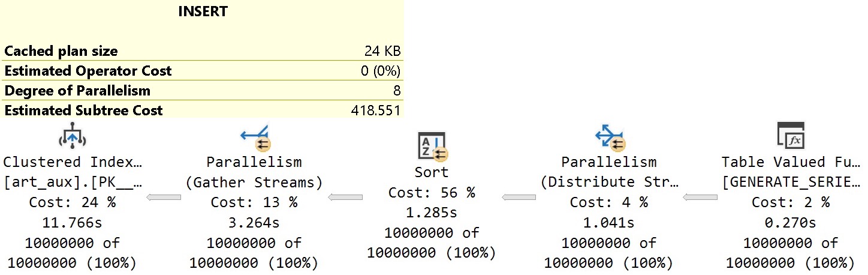868x275 pixels.
Task: Select the Gather Streams parallelism icon
Action: (255, 137)
